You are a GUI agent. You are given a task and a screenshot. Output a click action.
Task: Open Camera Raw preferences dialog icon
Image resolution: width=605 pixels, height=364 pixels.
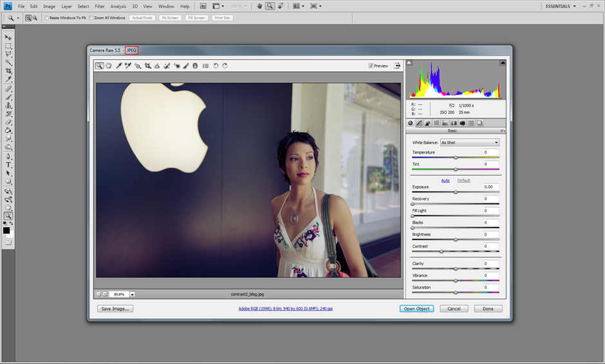(x=206, y=66)
